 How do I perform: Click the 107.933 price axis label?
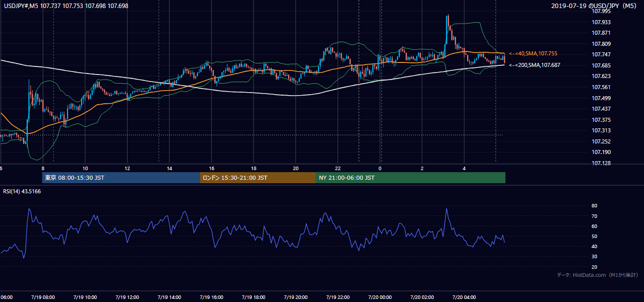tap(602, 22)
